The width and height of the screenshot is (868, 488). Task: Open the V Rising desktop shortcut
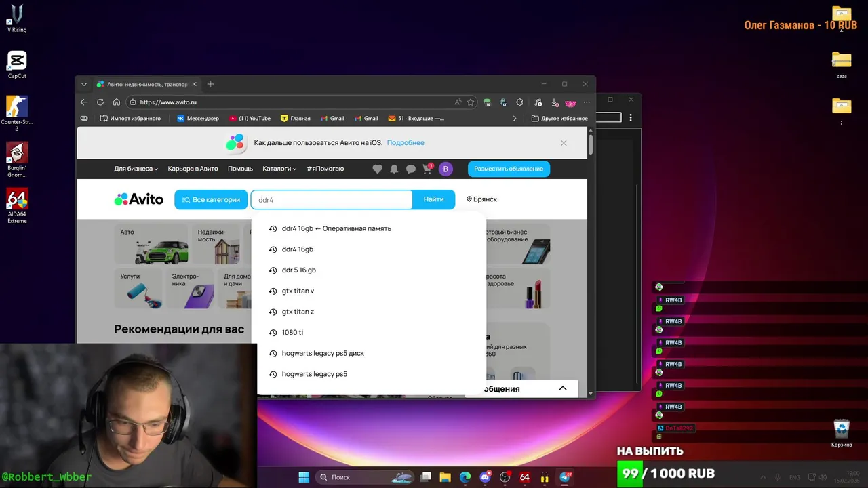(17, 18)
